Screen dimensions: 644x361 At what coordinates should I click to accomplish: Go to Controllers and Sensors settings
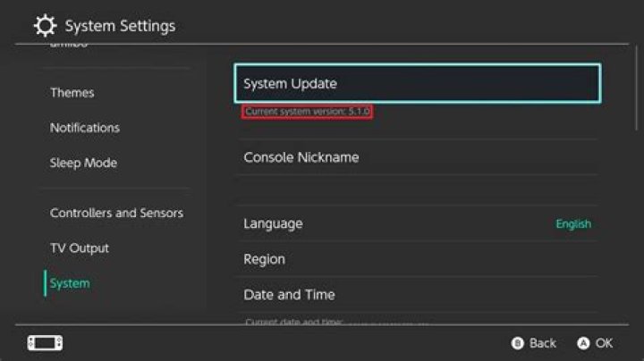point(116,213)
